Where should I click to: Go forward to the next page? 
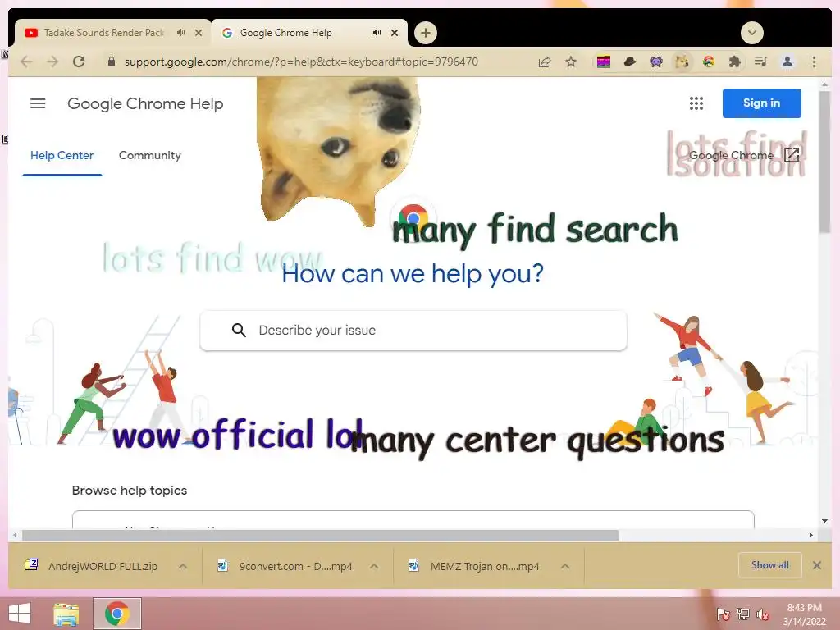tap(52, 62)
